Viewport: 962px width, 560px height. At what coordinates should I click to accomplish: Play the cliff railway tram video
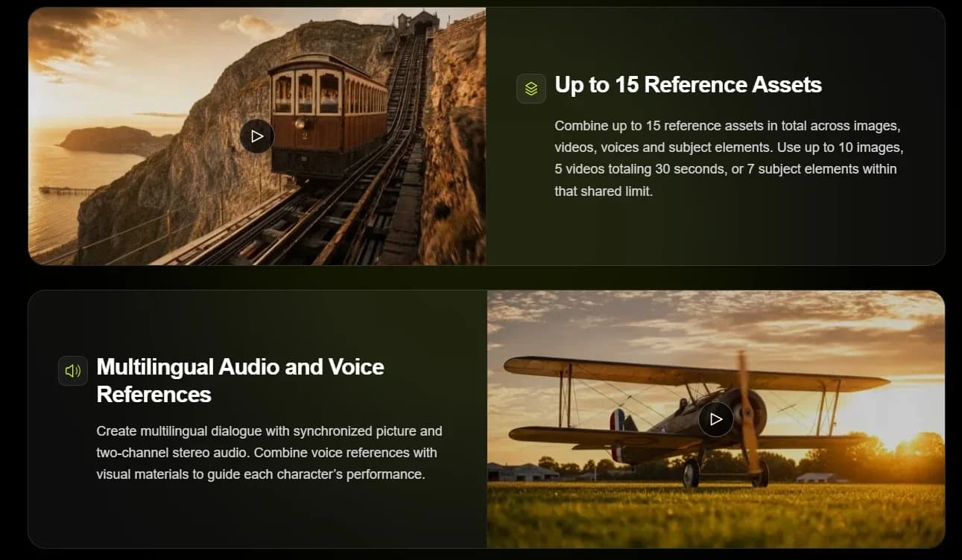tap(257, 136)
